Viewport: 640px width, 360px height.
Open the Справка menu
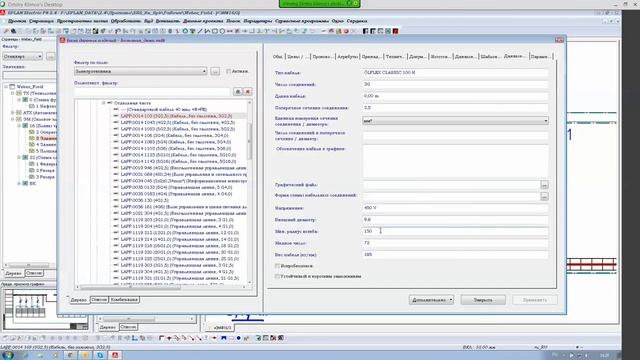pos(357,21)
